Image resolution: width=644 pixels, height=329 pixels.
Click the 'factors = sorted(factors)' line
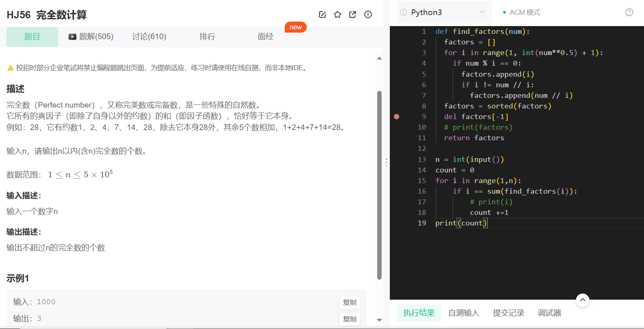tap(498, 106)
